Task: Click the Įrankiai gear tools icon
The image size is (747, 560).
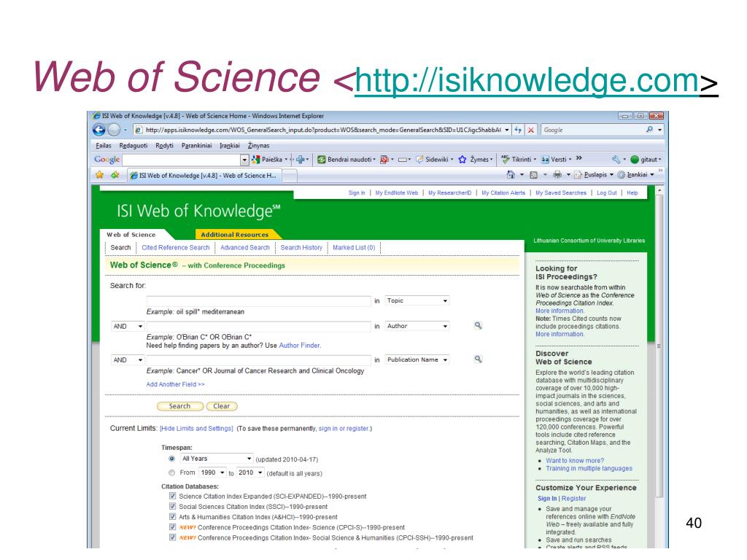Action: (x=622, y=175)
